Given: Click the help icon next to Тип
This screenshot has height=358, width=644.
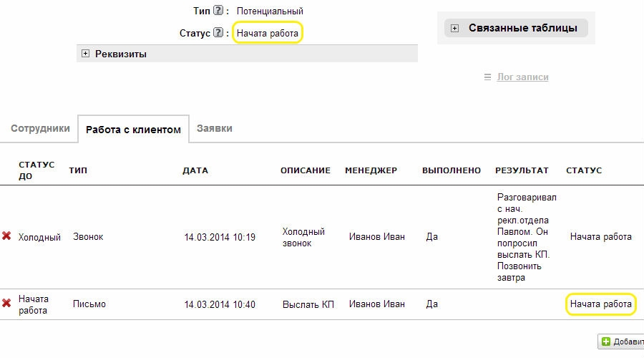Looking at the screenshot, I should tap(218, 11).
